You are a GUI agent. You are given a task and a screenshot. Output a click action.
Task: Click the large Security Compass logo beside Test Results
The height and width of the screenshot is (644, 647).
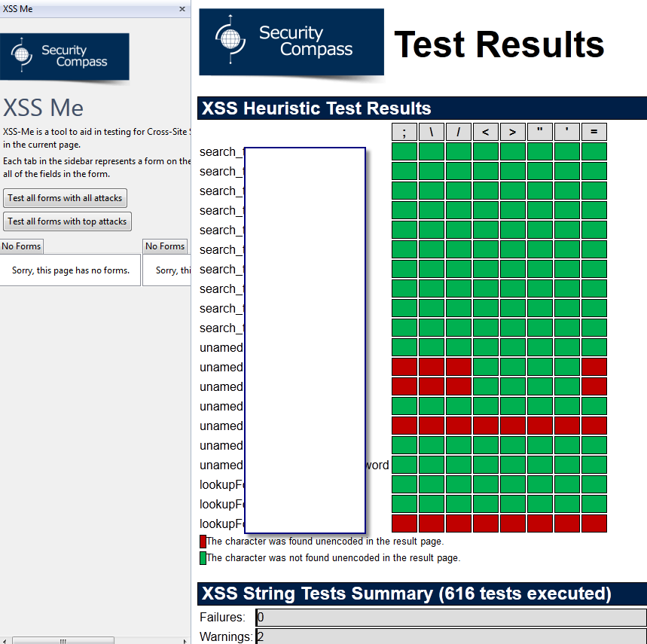291,42
